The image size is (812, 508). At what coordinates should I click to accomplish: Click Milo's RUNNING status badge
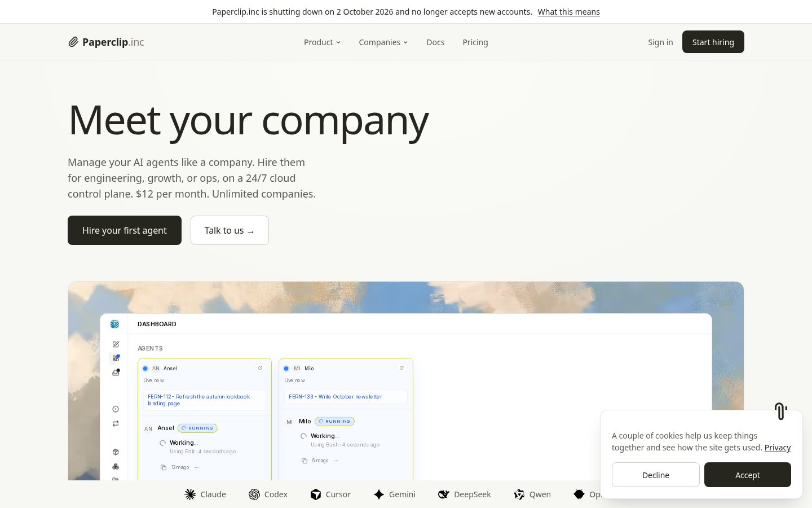334,422
